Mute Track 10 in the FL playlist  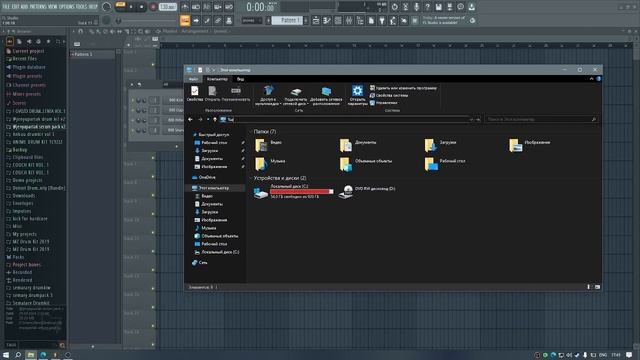point(153,232)
